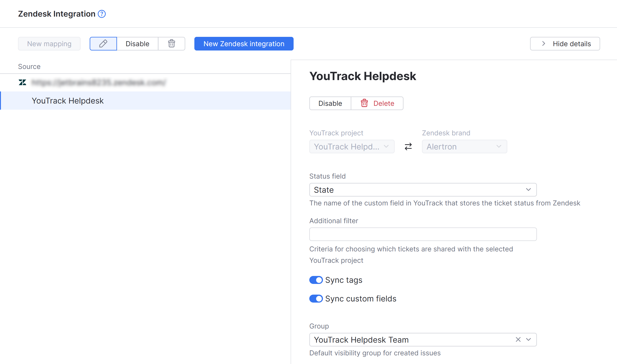The image size is (617, 364).
Task: Turn off the Sync tags toggle
Action: (x=316, y=280)
